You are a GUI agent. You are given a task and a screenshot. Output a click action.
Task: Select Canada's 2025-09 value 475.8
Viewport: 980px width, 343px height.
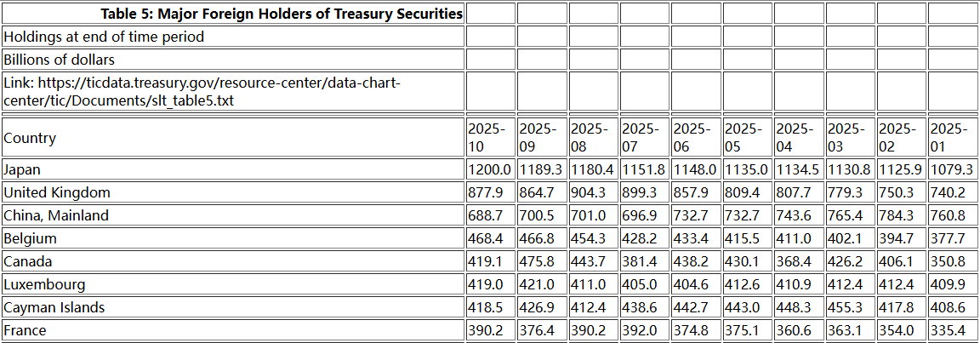click(x=541, y=261)
